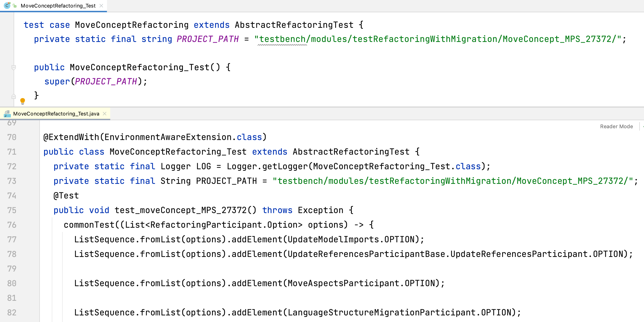This screenshot has width=644, height=322.
Task: Click the @Test annotation on line 74
Action: pos(66,195)
